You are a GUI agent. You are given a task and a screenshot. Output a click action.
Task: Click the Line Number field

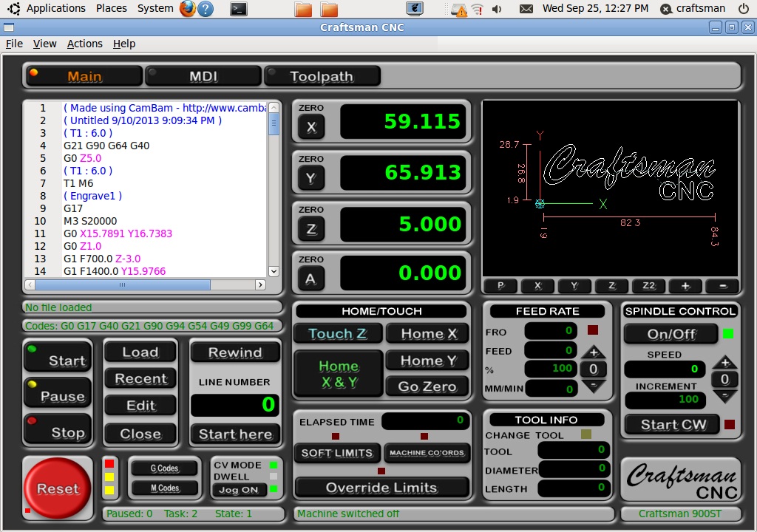click(x=234, y=405)
